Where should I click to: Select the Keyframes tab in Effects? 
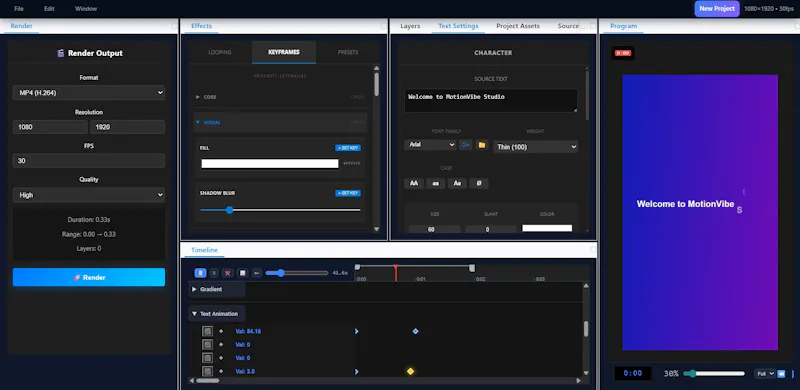coord(284,52)
